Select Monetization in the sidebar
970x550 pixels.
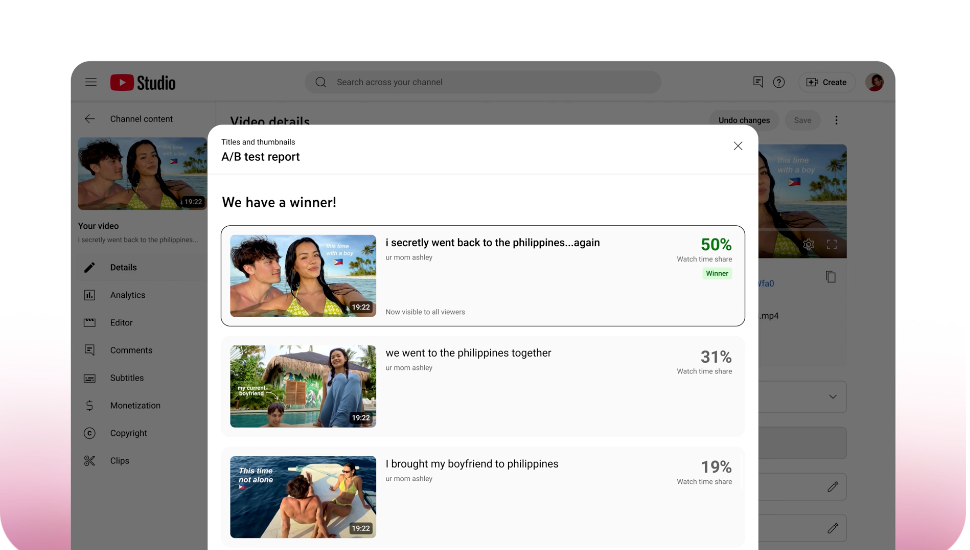143,405
